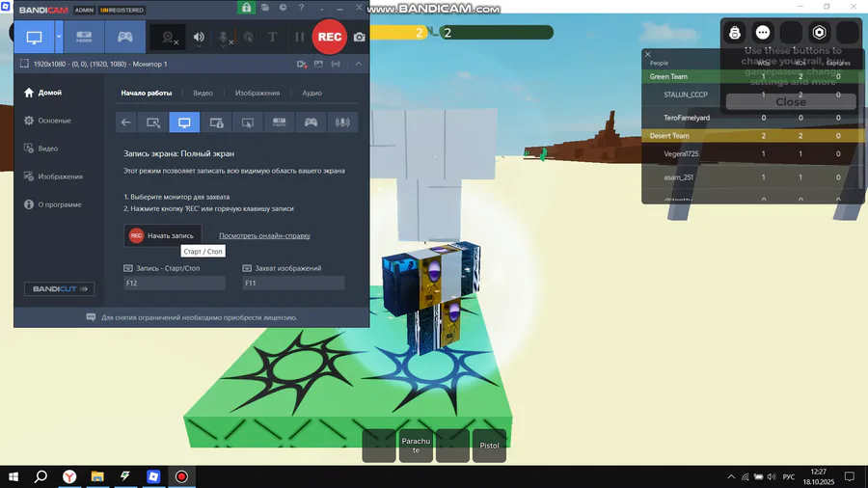Click the video recording status icon
868x488 pixels.
click(302, 65)
